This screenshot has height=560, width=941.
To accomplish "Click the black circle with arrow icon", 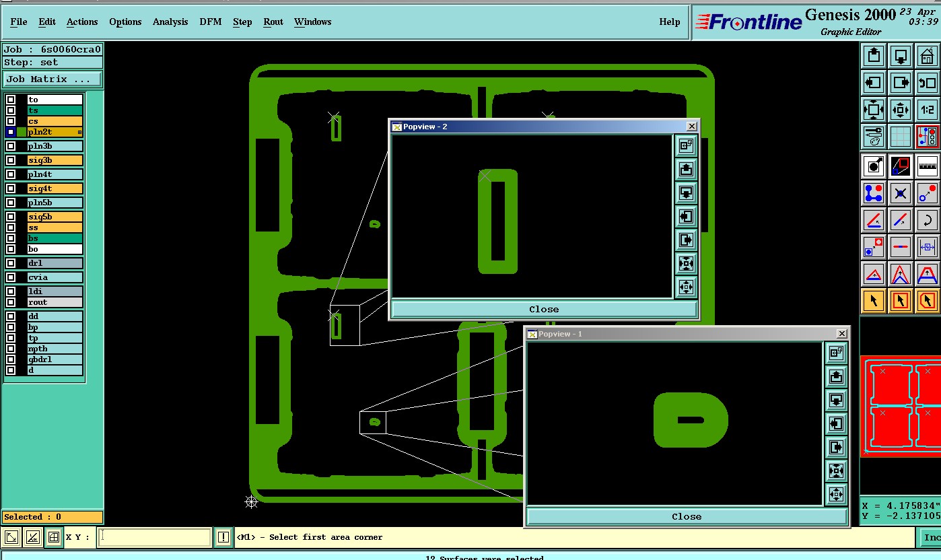I will tap(874, 166).
